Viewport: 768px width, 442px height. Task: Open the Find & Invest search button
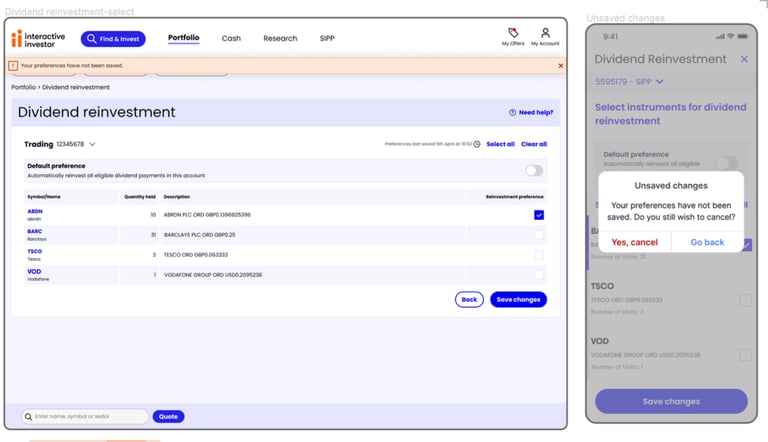[x=113, y=39]
